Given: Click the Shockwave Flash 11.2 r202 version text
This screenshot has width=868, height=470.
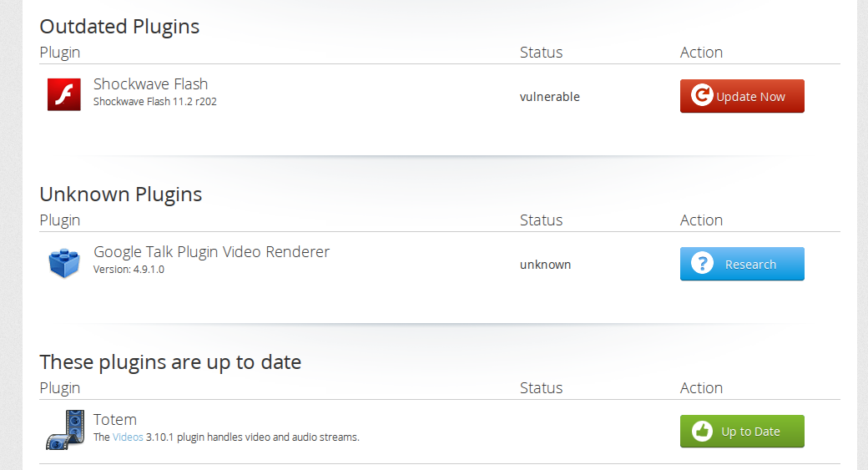Looking at the screenshot, I should (155, 102).
